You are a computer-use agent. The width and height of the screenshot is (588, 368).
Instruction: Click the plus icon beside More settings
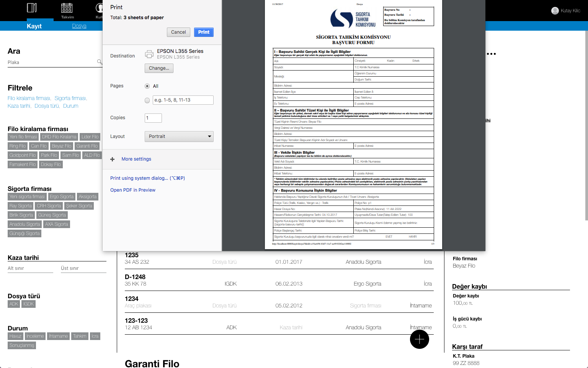pos(112,159)
